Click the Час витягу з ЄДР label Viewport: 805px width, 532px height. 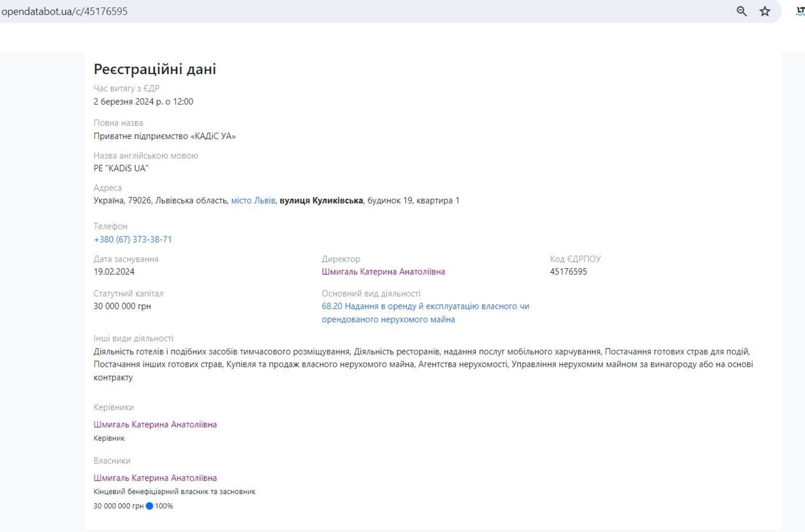coord(127,88)
